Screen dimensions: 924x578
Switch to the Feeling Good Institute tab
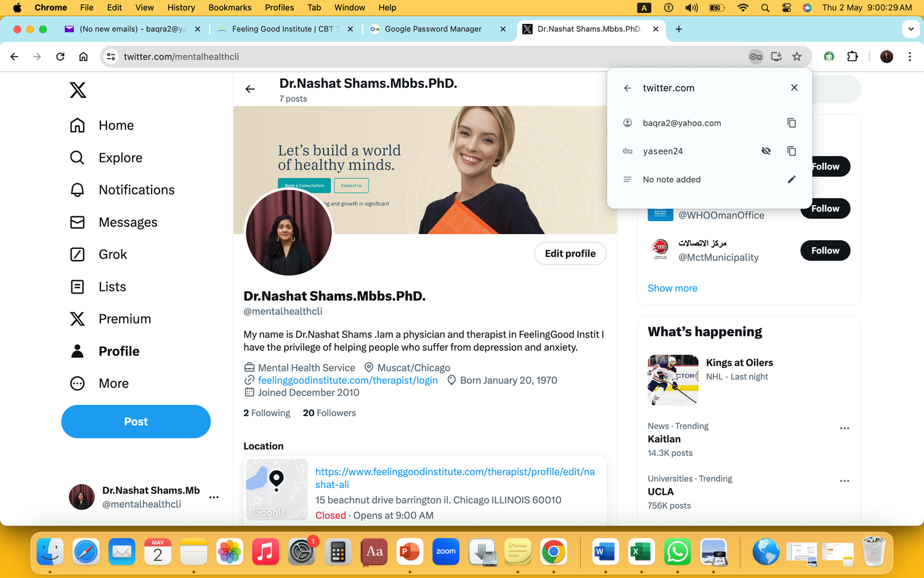pos(285,29)
